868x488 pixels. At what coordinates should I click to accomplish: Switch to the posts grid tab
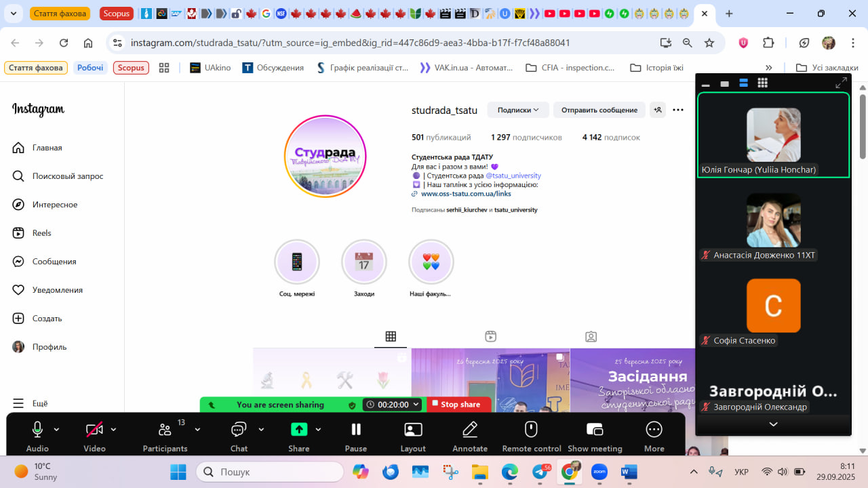pos(391,336)
